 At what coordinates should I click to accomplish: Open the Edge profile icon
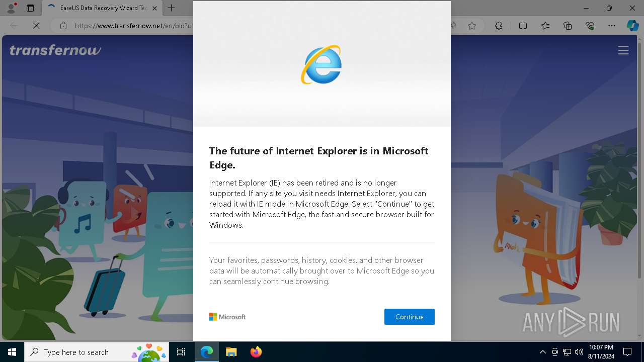pyautogui.click(x=11, y=8)
